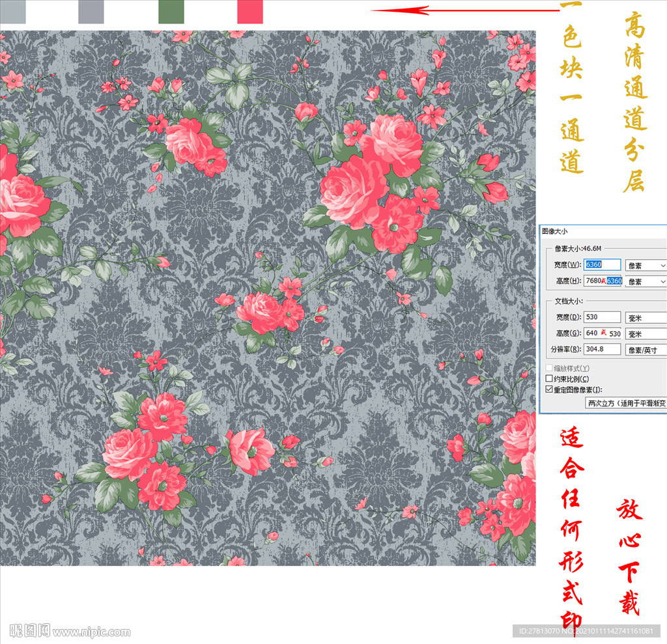
Task: Open the 像素/英寸 resolution unit dropdown
Action: [x=646, y=350]
